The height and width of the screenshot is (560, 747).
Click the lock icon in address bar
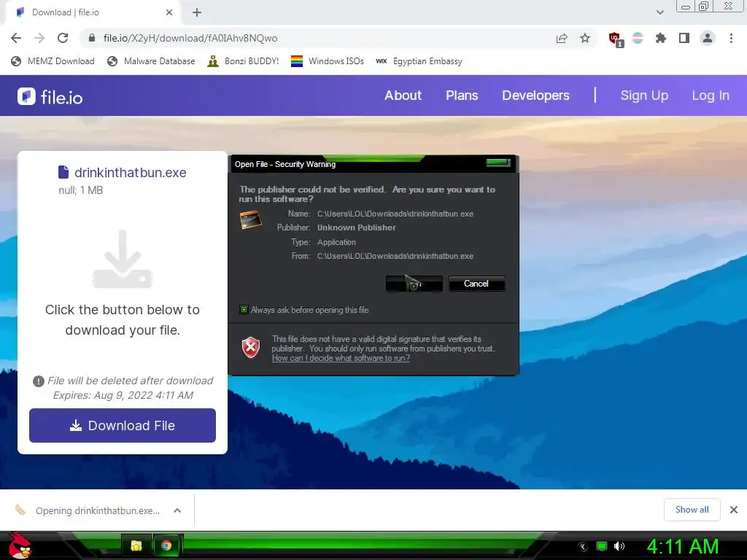tap(92, 38)
